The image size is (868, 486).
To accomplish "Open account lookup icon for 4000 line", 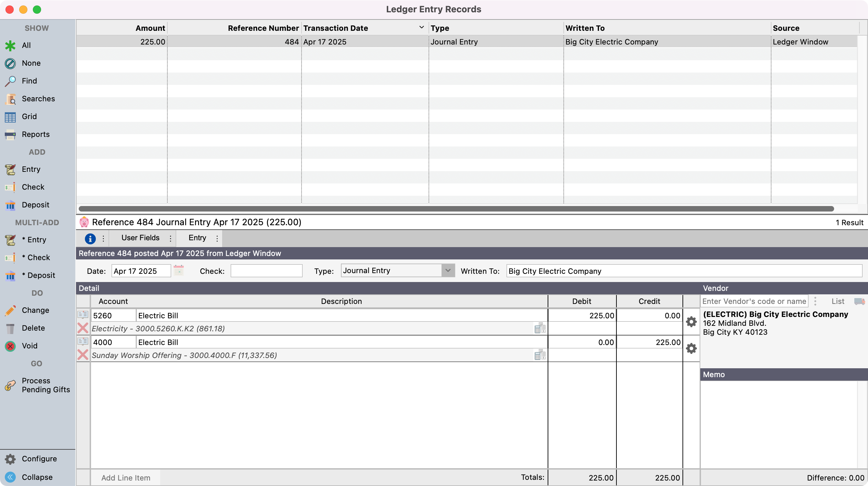I will 83,341.
